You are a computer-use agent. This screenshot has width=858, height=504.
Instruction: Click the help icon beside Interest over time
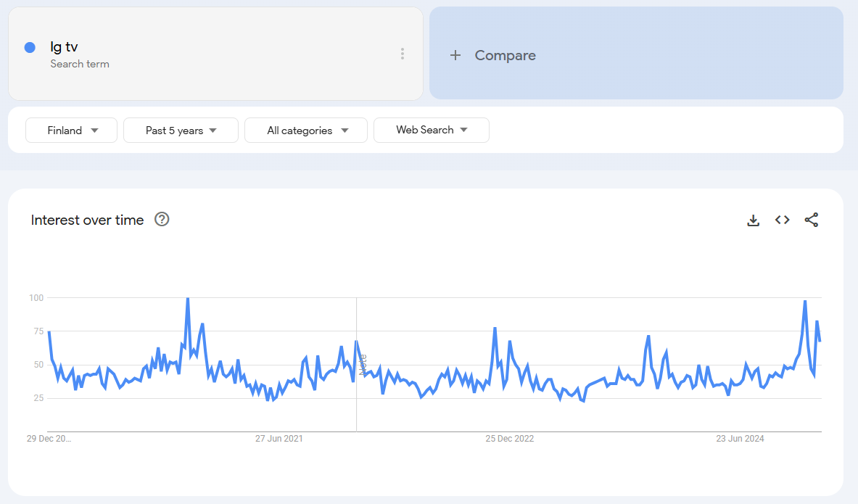tap(162, 219)
